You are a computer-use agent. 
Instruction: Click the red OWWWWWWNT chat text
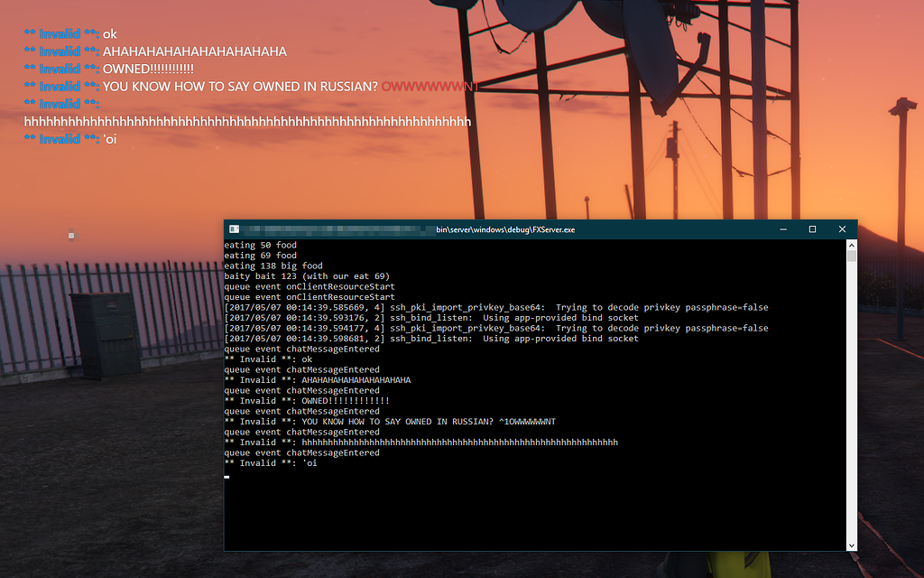tap(429, 87)
